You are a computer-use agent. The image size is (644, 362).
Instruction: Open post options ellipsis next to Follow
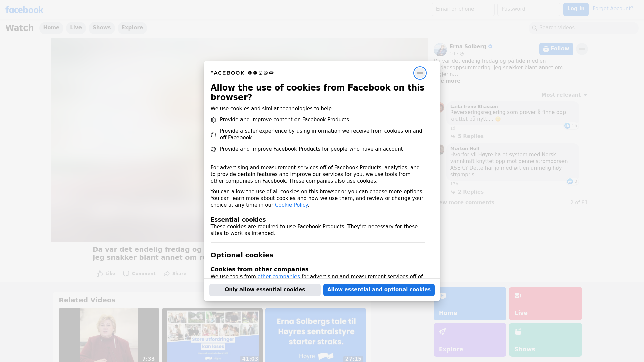(x=582, y=49)
